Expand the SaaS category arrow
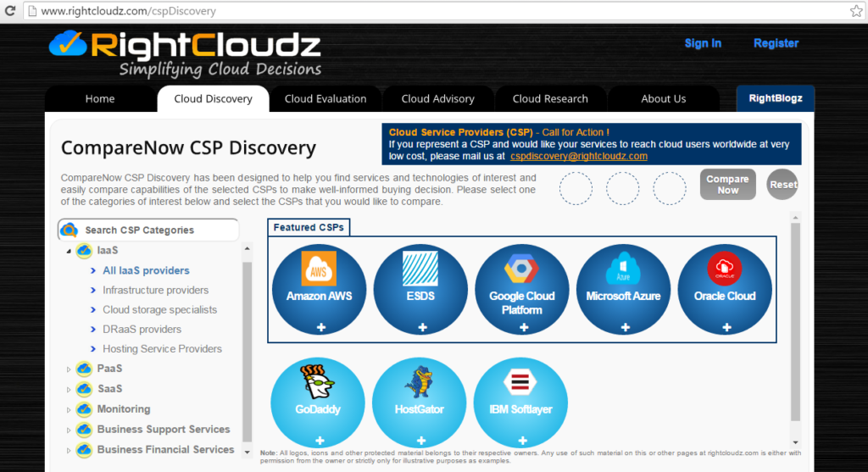The image size is (868, 472). [x=69, y=390]
